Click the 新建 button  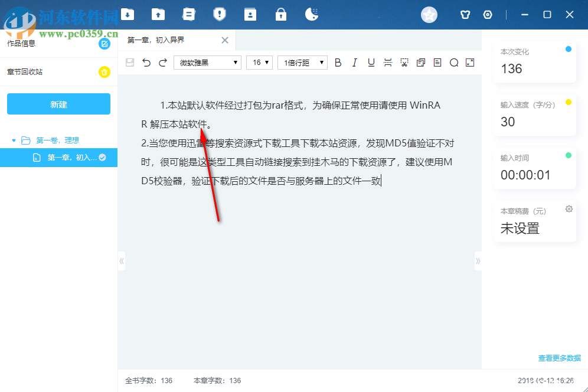58,103
